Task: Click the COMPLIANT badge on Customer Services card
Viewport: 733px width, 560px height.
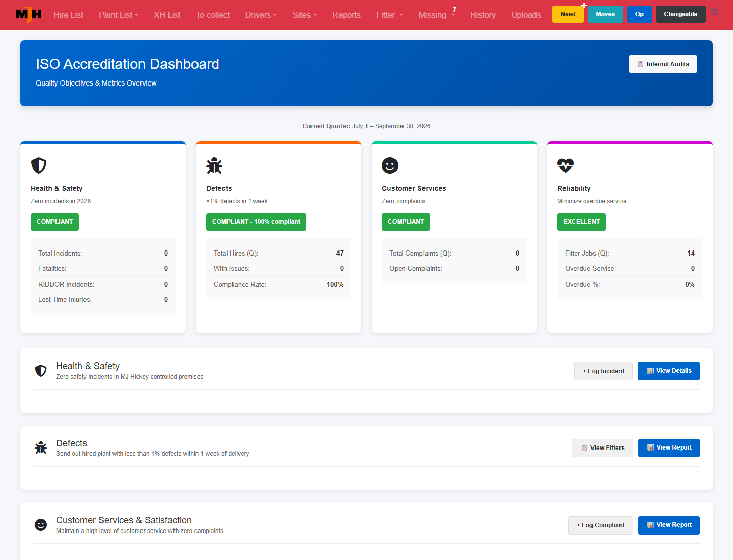Action: pyautogui.click(x=406, y=222)
